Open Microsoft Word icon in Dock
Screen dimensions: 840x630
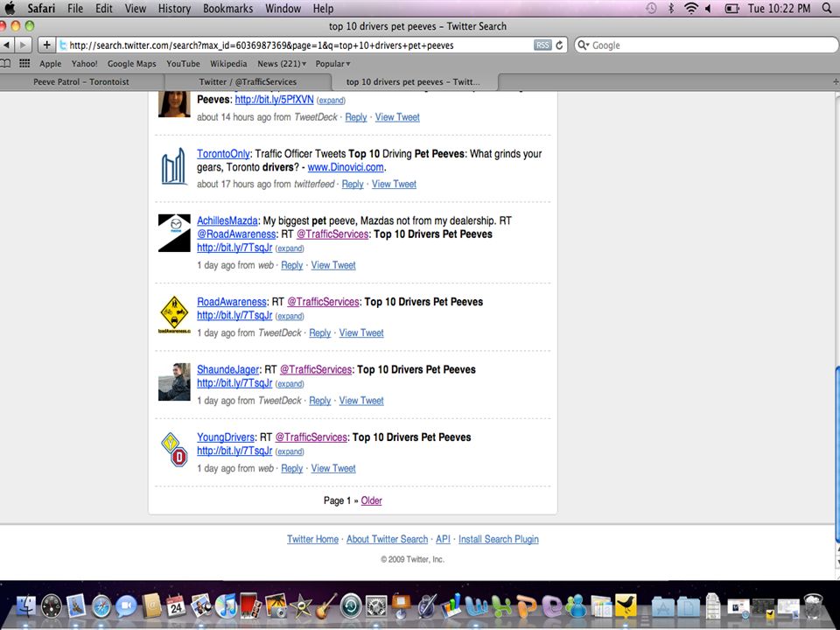click(x=476, y=606)
